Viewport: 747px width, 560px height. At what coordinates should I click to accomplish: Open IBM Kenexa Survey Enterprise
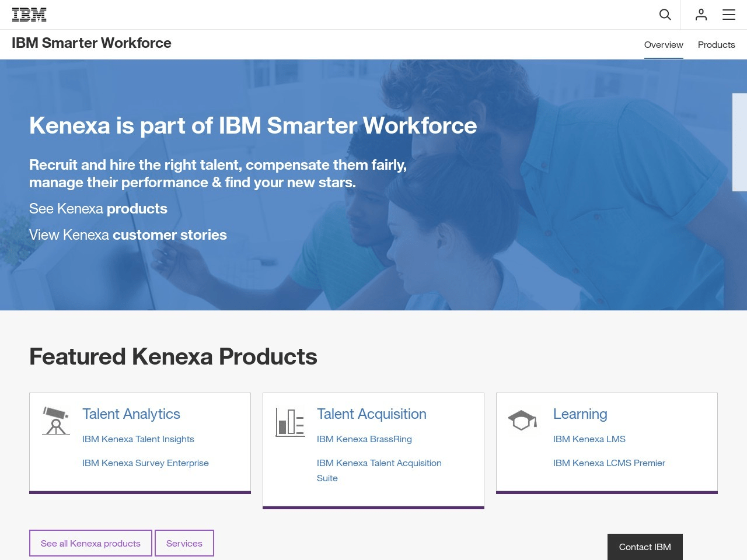(x=145, y=463)
